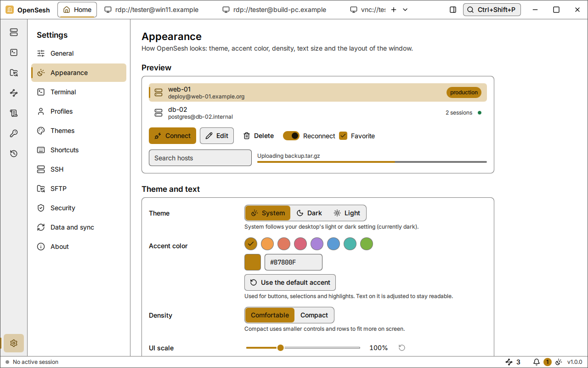Open command palette Ctrl+Shift+P box
The height and width of the screenshot is (368, 588).
492,10
